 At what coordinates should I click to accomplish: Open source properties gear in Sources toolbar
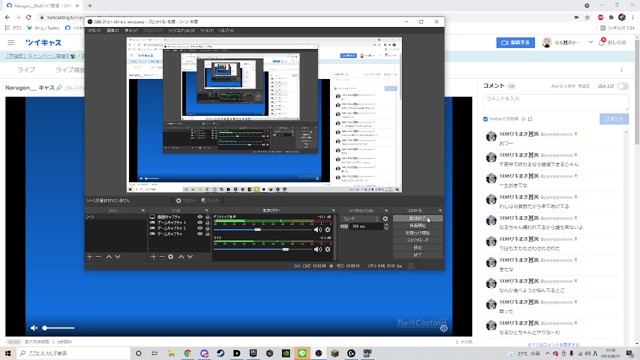[x=171, y=257]
